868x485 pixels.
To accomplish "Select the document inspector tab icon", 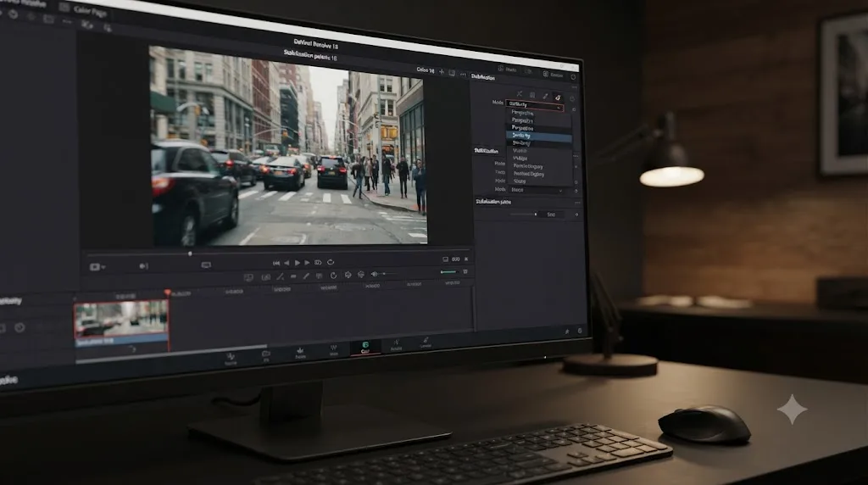I will (x=532, y=95).
